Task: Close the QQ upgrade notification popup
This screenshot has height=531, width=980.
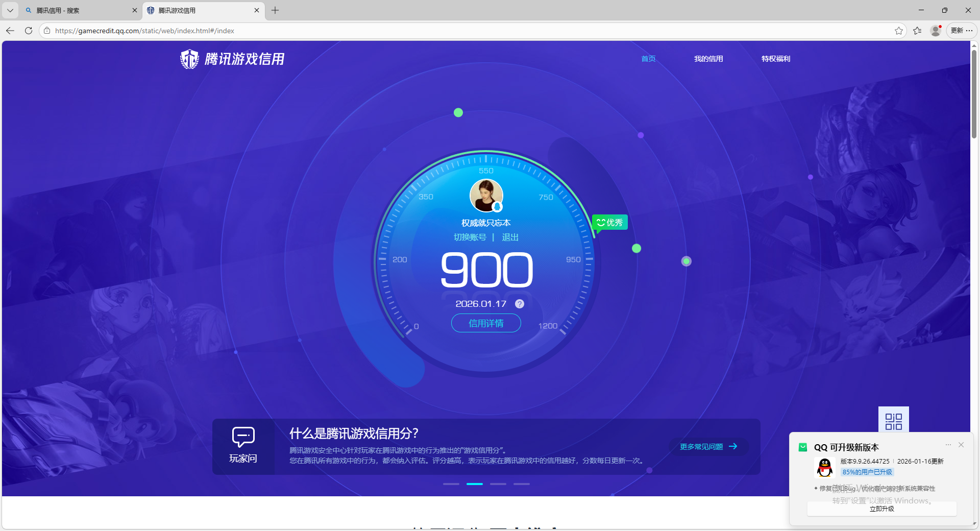Action: pos(961,445)
